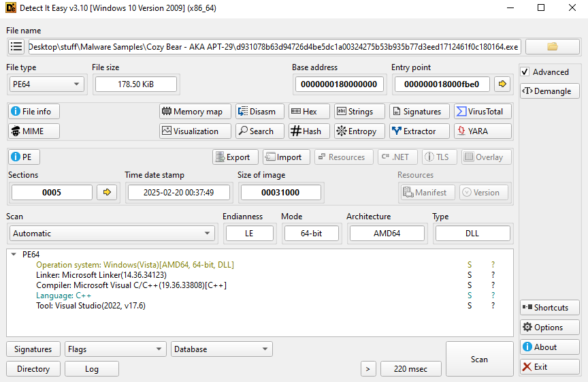Open the About dialog
Screen dimensions: 588x382
549,347
